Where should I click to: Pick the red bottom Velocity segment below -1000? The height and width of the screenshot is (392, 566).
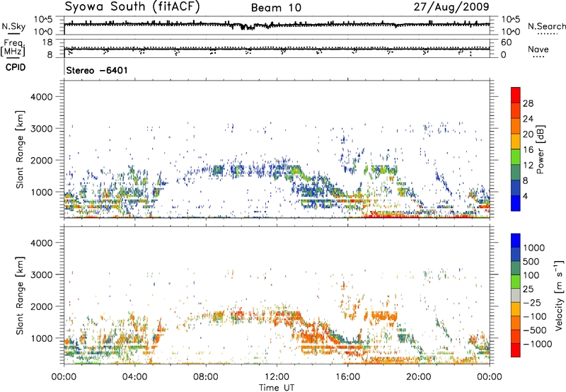pos(516,350)
